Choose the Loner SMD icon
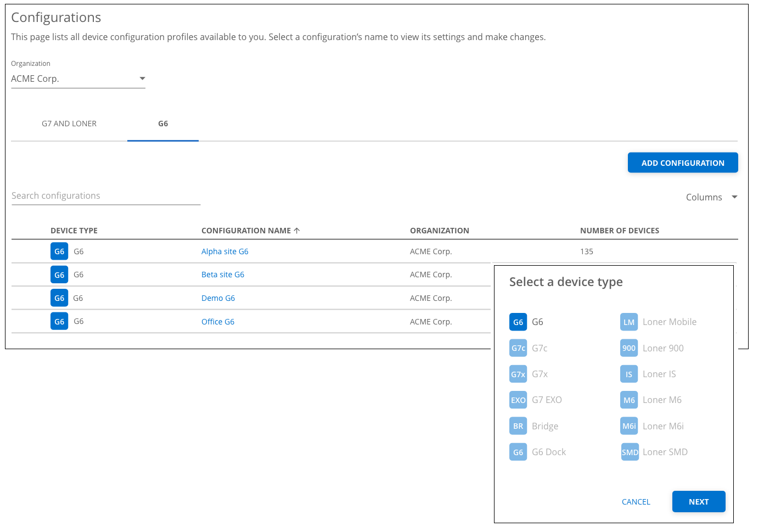The height and width of the screenshot is (532, 764). point(630,452)
